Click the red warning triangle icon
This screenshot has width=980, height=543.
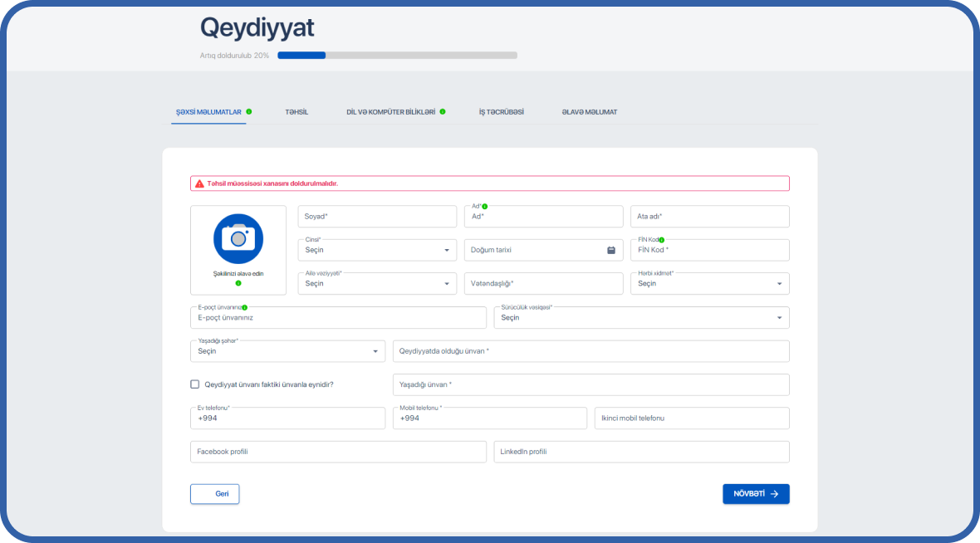(199, 183)
